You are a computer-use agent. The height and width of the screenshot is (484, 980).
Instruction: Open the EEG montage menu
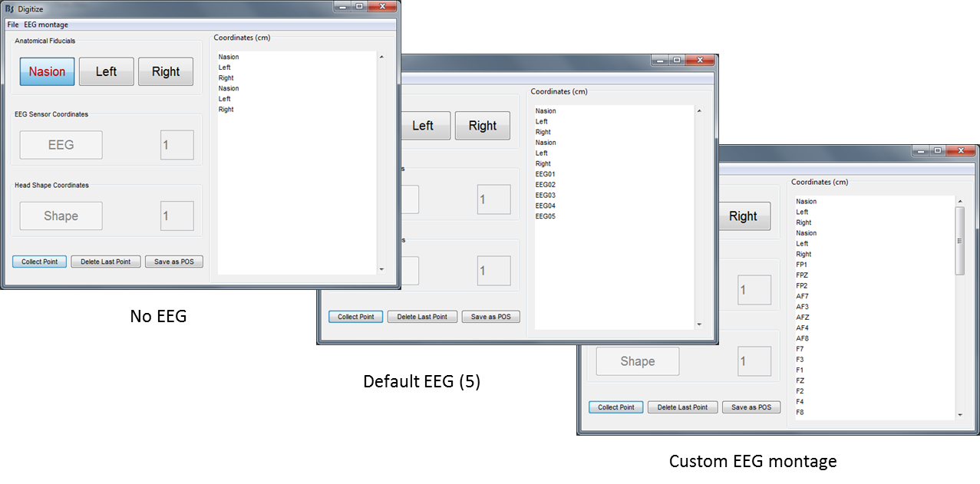pos(46,25)
